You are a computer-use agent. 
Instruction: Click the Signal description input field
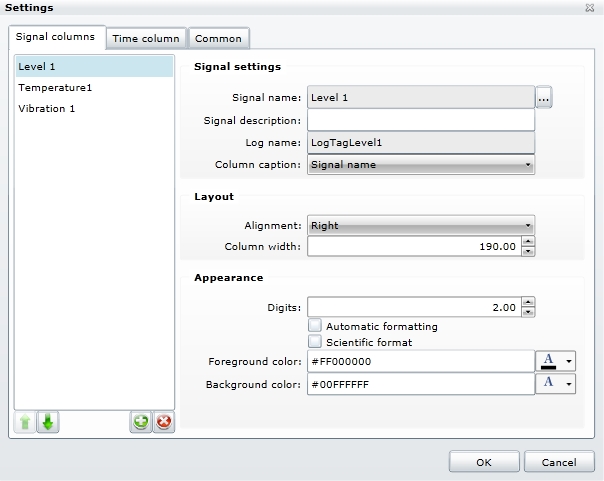[x=421, y=120]
